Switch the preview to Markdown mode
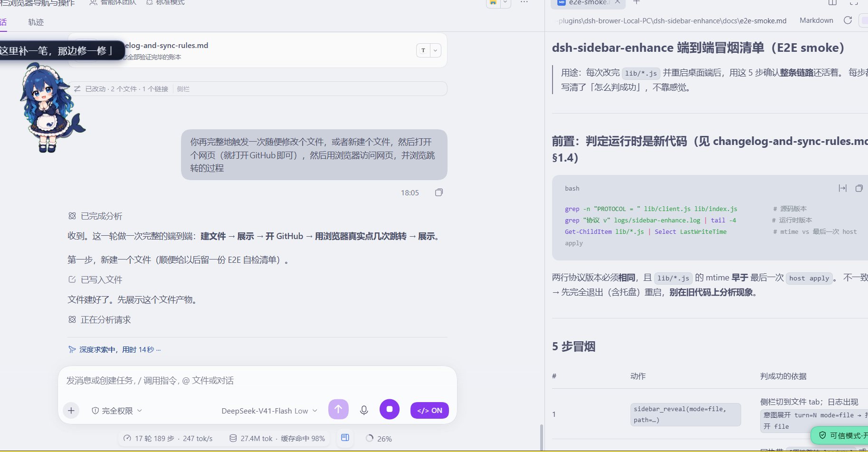Viewport: 868px width, 452px height. [816, 20]
